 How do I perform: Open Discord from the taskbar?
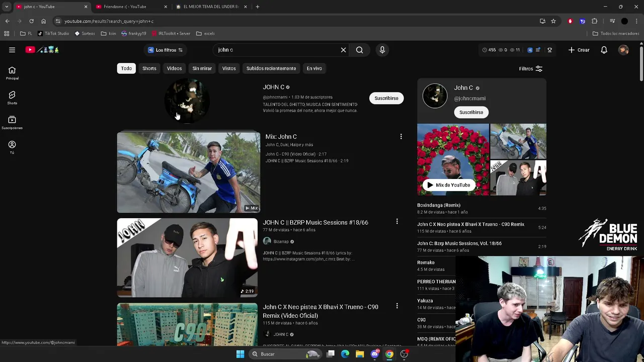click(x=374, y=354)
